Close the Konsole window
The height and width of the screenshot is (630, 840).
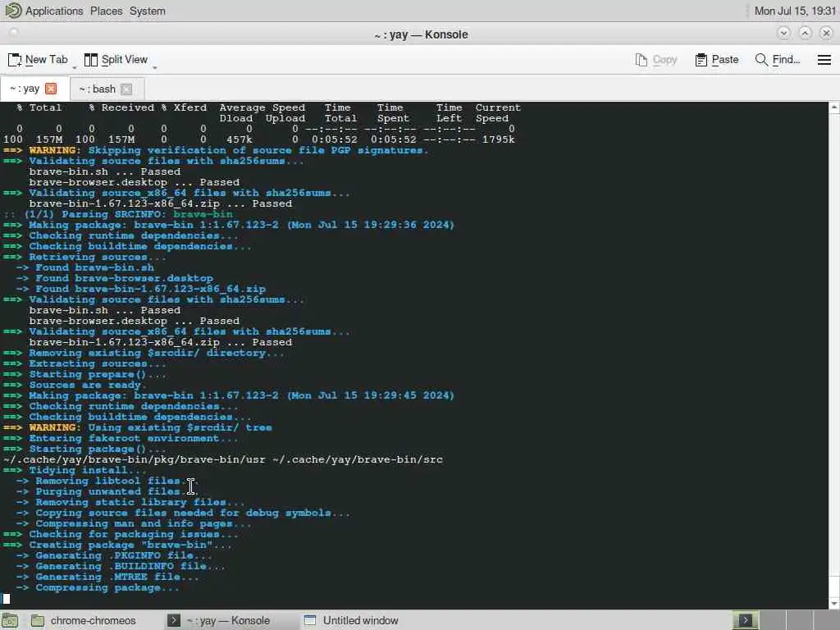coord(826,33)
